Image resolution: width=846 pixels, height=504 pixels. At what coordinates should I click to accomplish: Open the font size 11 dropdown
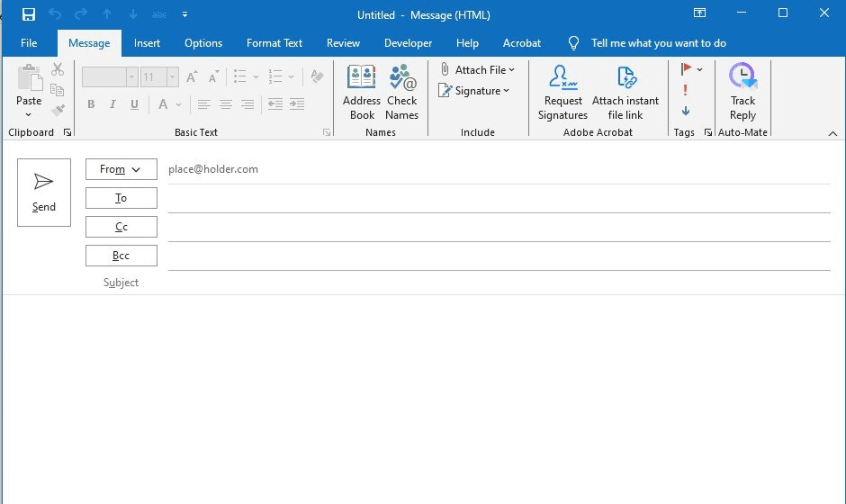tap(173, 77)
